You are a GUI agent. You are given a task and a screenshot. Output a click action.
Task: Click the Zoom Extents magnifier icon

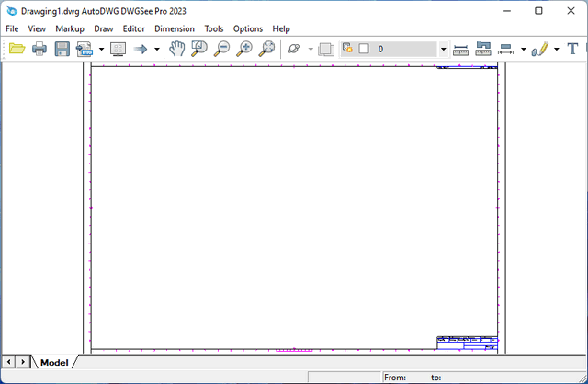267,49
